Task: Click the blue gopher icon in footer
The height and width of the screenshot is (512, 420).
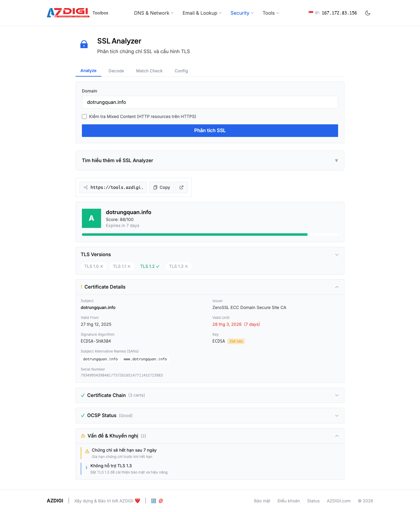Action: coord(154,501)
